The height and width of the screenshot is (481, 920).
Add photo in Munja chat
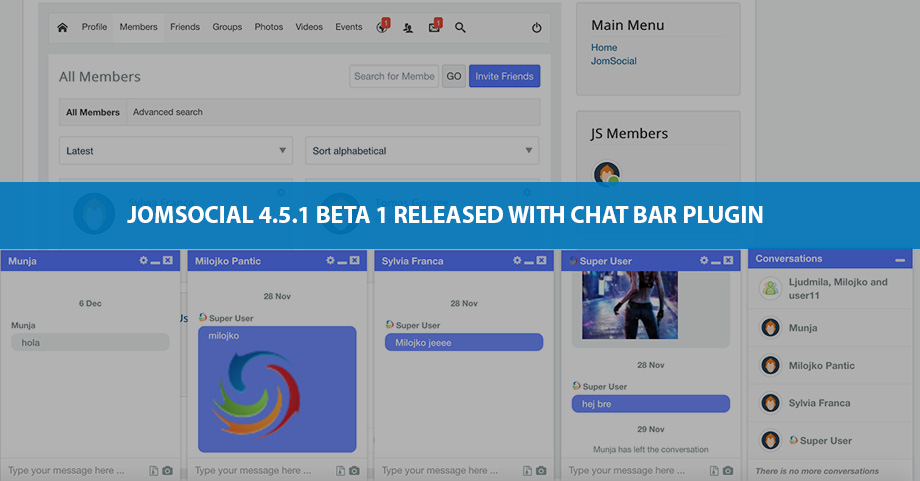(167, 470)
